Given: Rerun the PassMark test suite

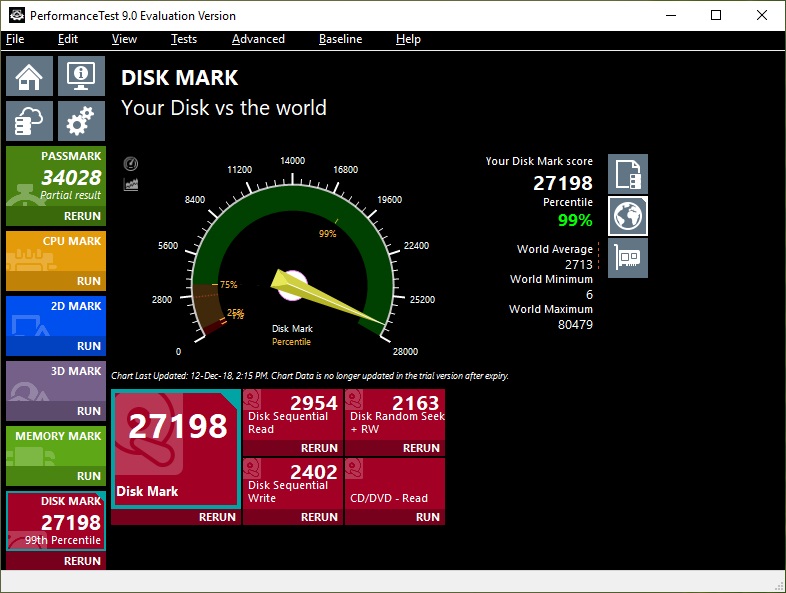Looking at the screenshot, I should coord(82,216).
